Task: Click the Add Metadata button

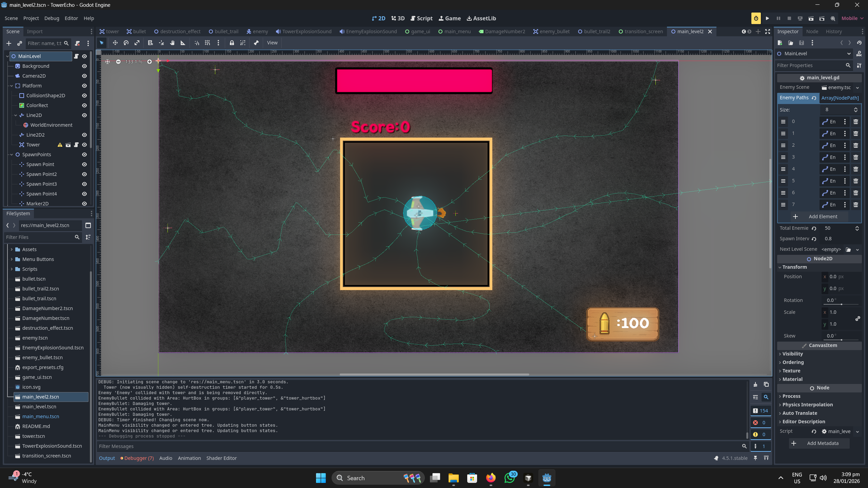Action: (819, 443)
